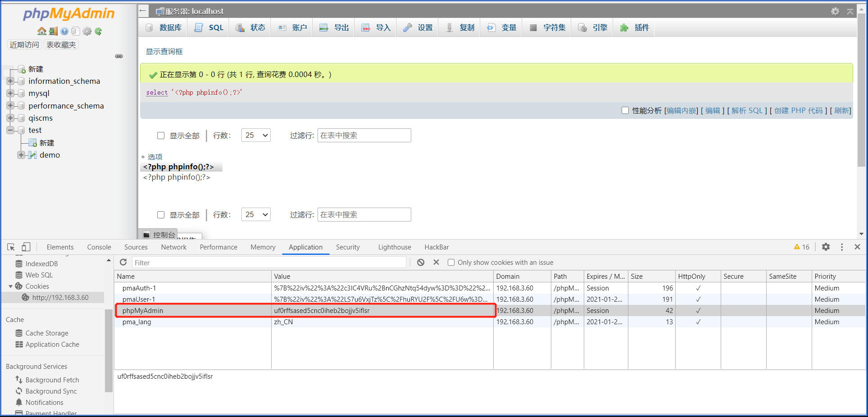This screenshot has width=868, height=417.
Task: Expand the + 选项 options link
Action: click(152, 157)
